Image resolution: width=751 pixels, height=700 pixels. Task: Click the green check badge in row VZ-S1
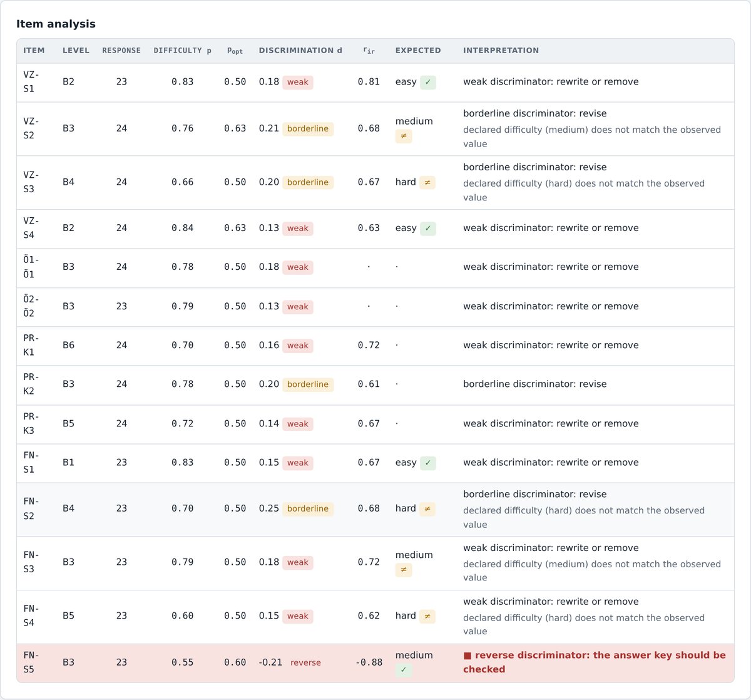(428, 82)
